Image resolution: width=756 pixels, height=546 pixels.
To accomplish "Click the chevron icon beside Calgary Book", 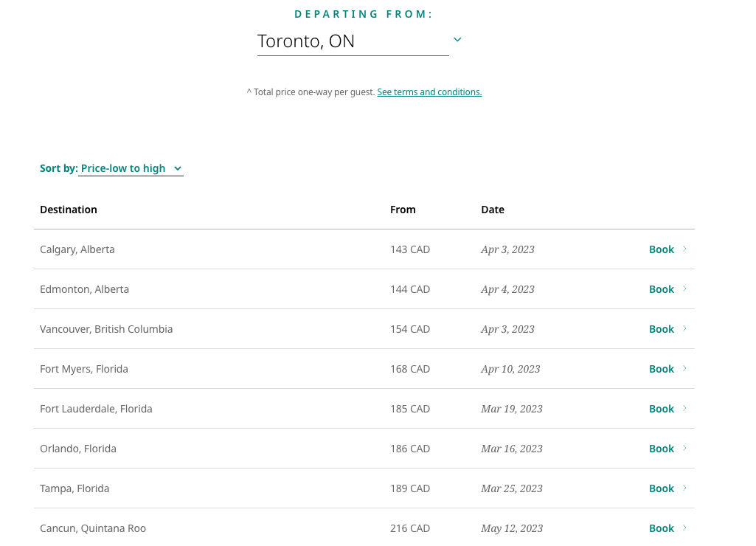I will pos(684,249).
